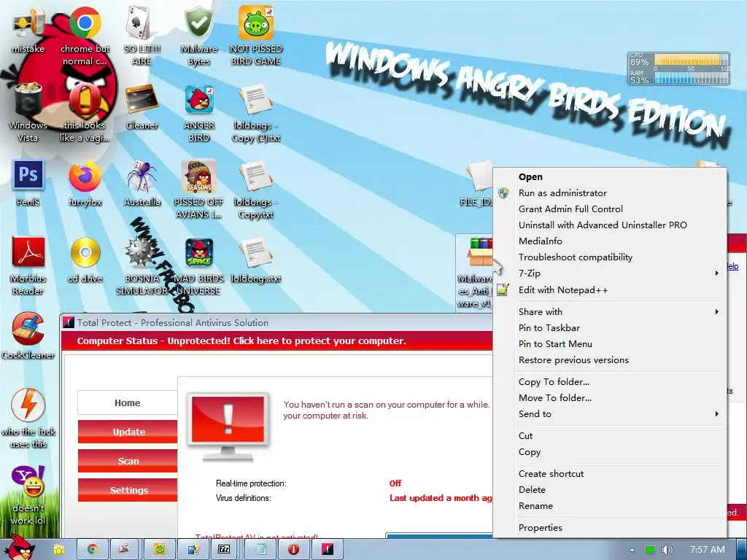The height and width of the screenshot is (560, 747).
Task: Open the 'ANGER BIRD' game icon
Action: point(199,112)
